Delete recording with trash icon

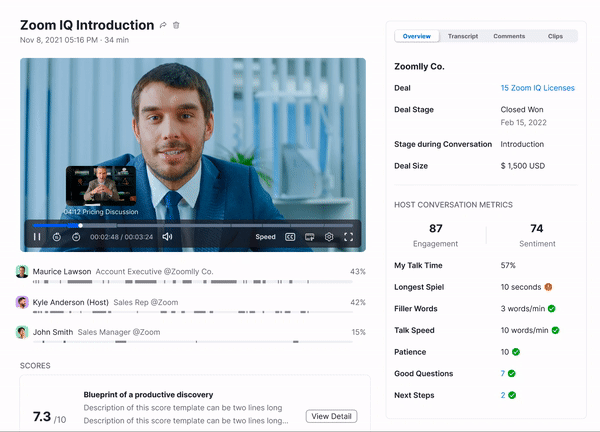point(177,25)
